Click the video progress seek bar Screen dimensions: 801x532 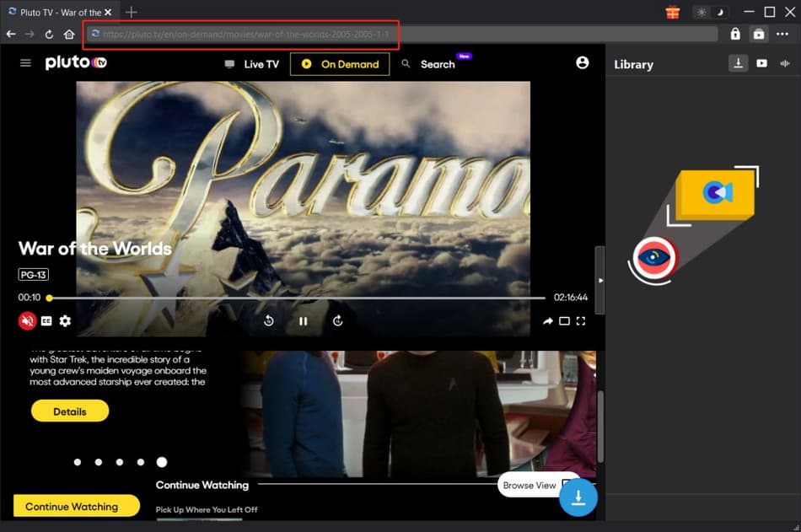tap(295, 298)
